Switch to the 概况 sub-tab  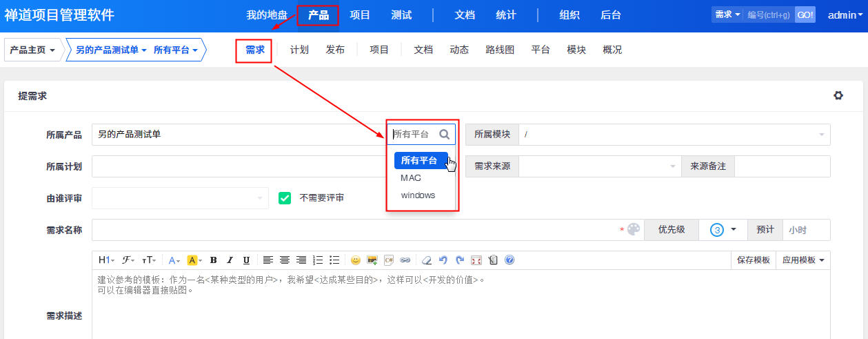point(612,50)
